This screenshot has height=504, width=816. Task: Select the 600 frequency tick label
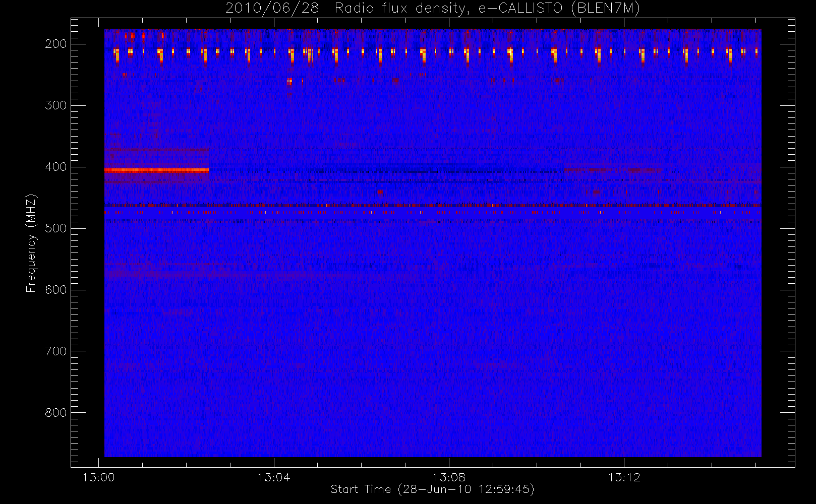tap(56, 290)
